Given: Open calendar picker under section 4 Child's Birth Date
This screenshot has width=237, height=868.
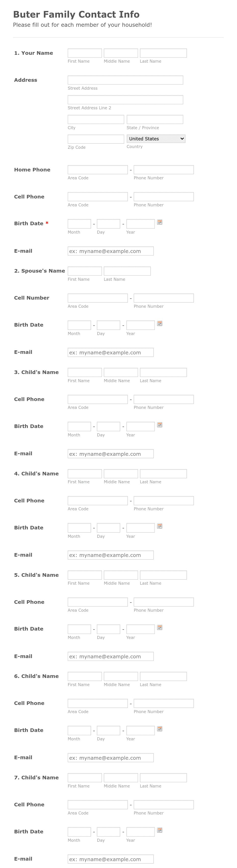Looking at the screenshot, I should click(159, 526).
